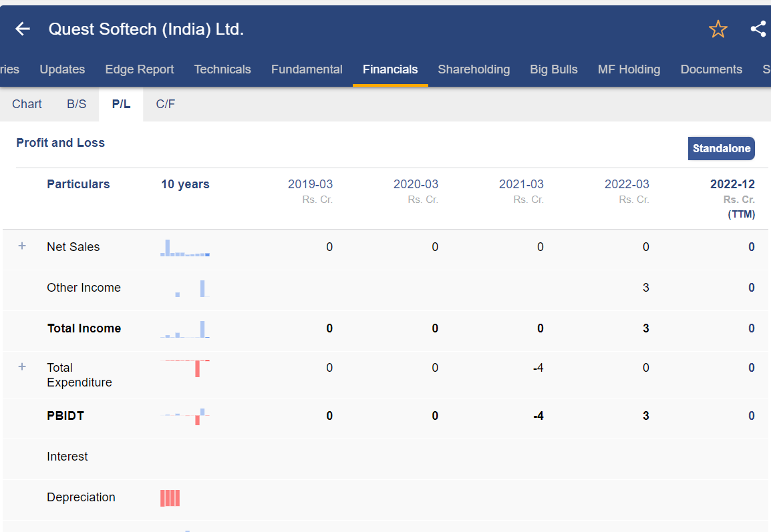Click Net Sales TTM value for 2022-12
Screen dimensions: 771x532
[752, 246]
